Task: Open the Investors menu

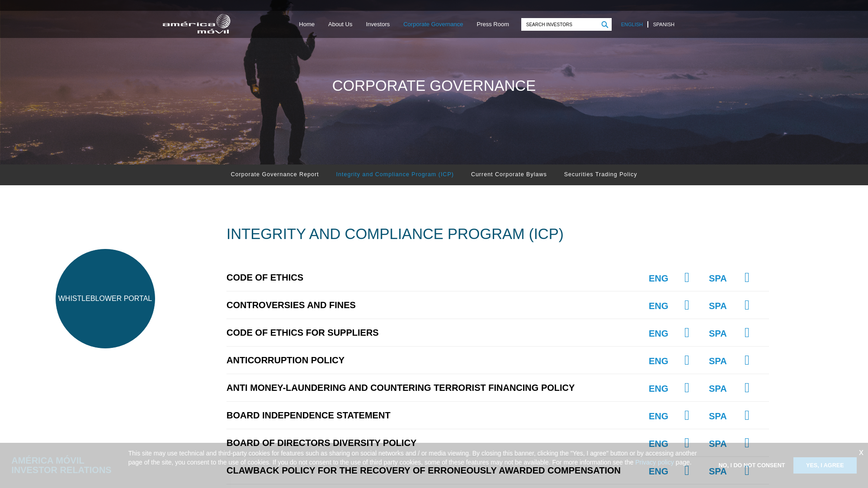Action: [x=377, y=24]
